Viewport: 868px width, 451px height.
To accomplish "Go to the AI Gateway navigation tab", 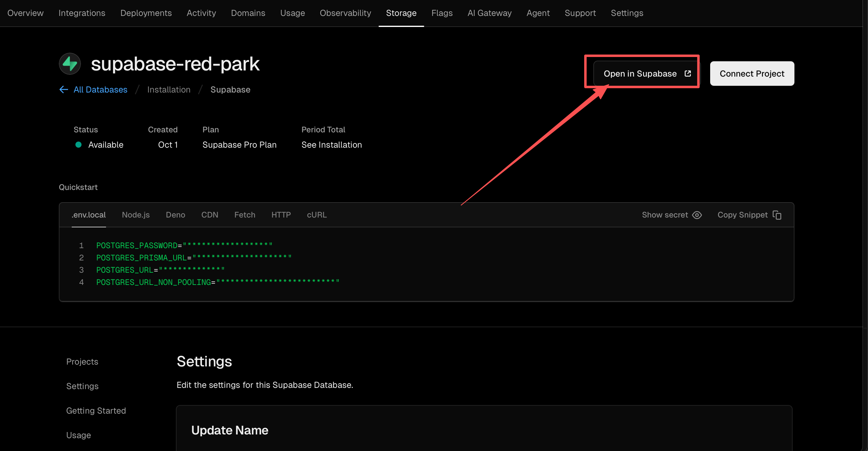I will tap(489, 13).
